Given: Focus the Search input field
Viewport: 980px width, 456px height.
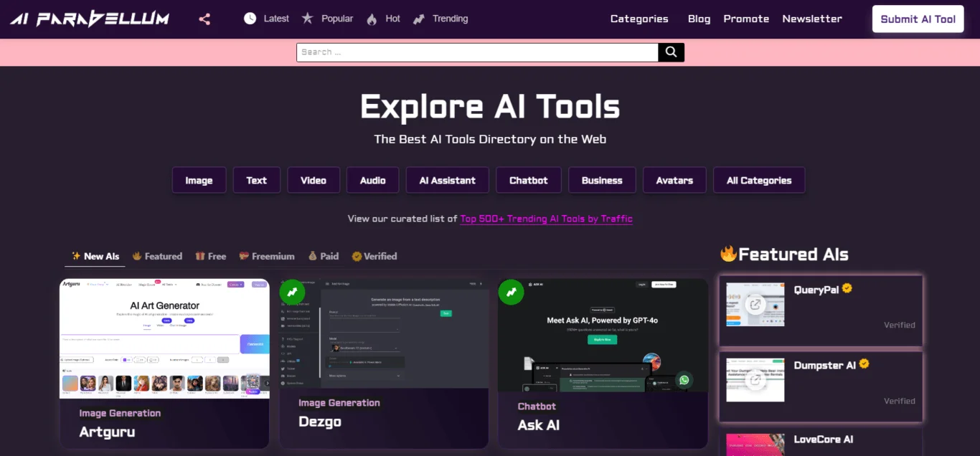Looking at the screenshot, I should click(477, 52).
